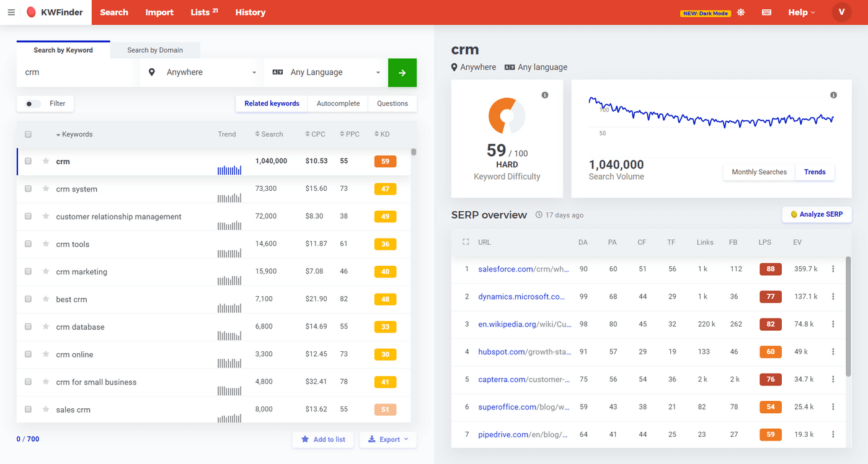View keyboard shortcuts via keyboard icon
Viewport: 868px width, 464px height.
(766, 12)
